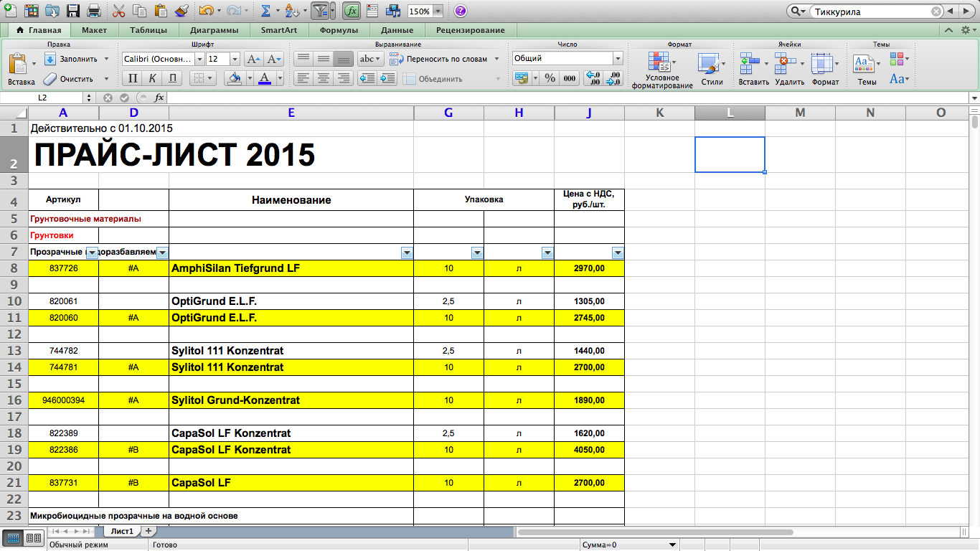Click the Format Painter brush icon

click(x=182, y=11)
